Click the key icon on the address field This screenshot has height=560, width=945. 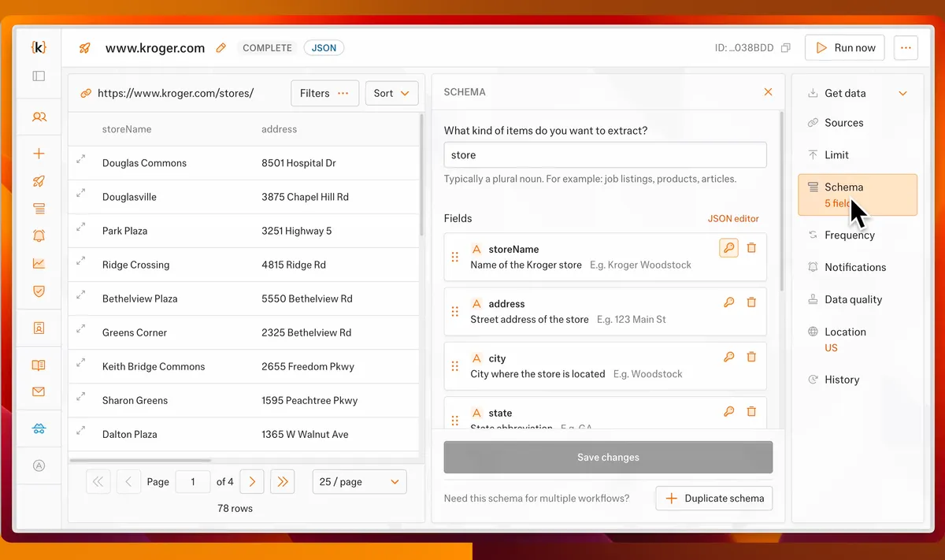pyautogui.click(x=729, y=302)
